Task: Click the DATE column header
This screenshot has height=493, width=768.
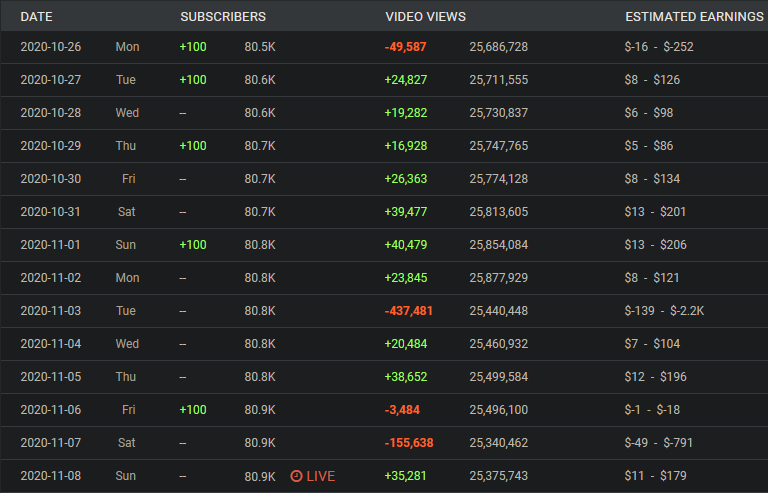Action: [x=36, y=17]
